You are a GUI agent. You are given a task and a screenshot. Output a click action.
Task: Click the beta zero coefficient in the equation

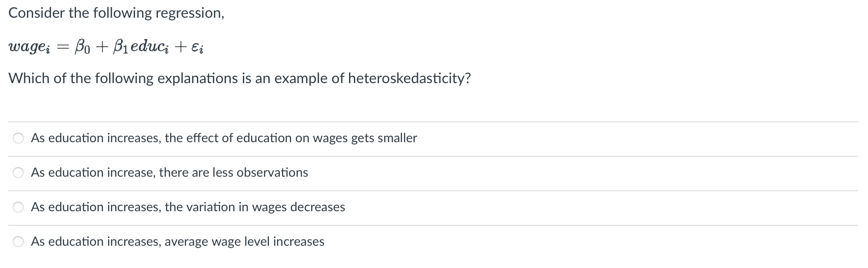(x=82, y=46)
